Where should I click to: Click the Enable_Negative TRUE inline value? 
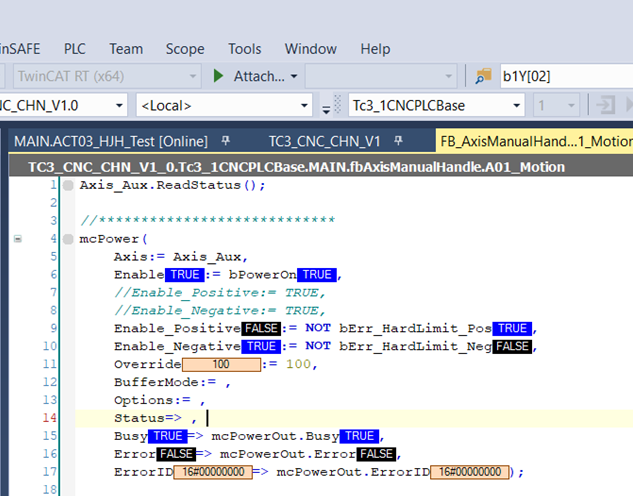261,346
